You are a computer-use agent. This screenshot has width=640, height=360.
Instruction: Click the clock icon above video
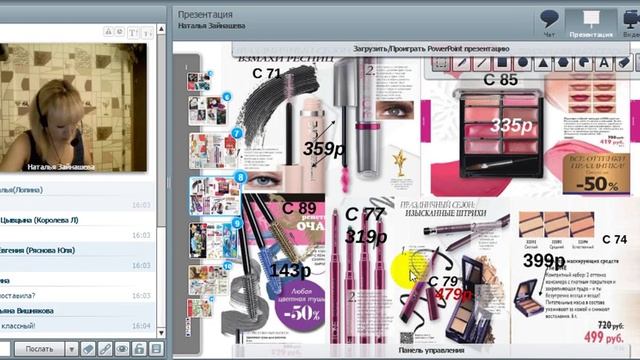120,31
